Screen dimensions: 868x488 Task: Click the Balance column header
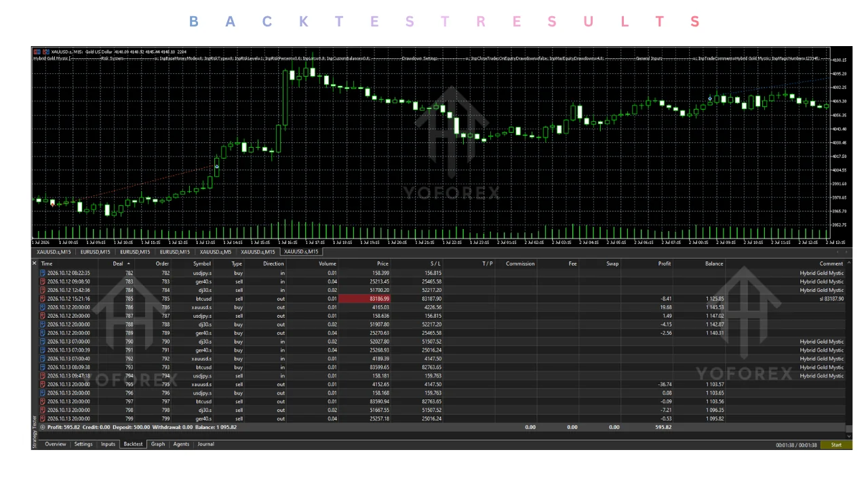714,264
